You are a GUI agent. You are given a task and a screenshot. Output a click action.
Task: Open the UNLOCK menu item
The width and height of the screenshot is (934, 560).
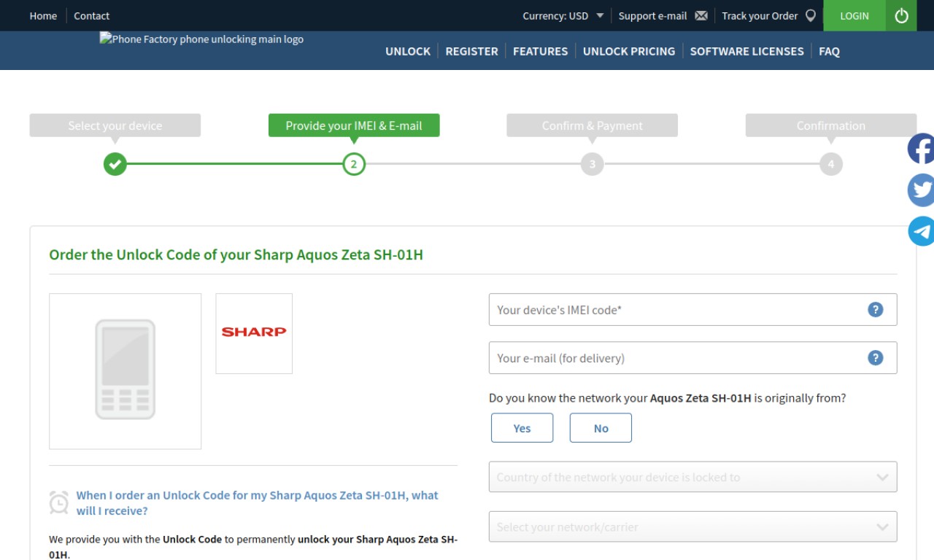click(408, 51)
